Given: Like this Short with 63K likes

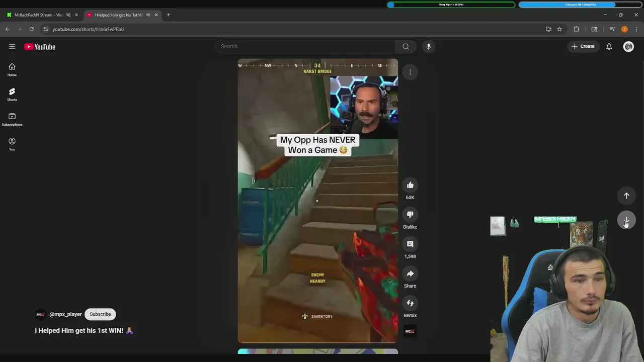Looking at the screenshot, I should point(410,186).
